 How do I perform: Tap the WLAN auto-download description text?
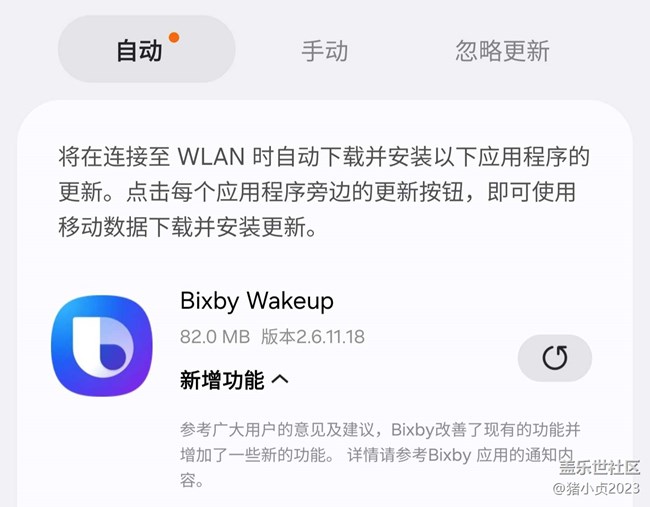[324, 192]
